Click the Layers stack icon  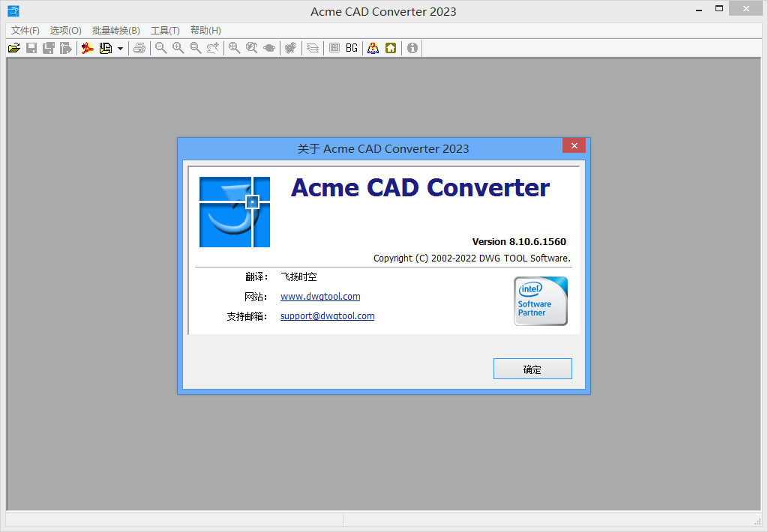tap(313, 48)
